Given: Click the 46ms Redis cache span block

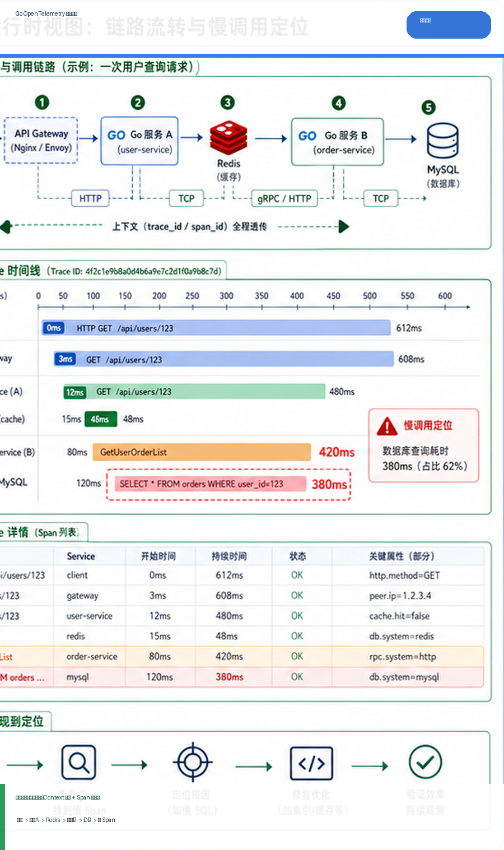Looking at the screenshot, I should (101, 419).
